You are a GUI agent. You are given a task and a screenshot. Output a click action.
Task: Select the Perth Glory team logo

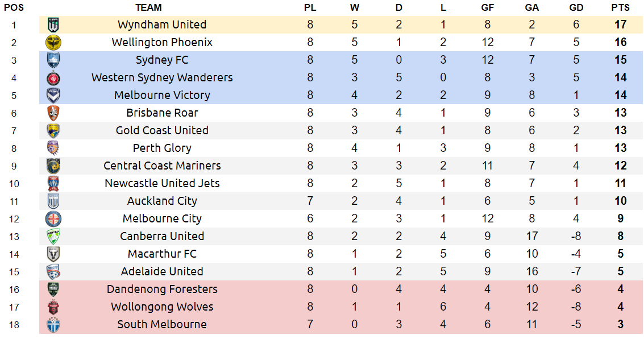[53, 148]
